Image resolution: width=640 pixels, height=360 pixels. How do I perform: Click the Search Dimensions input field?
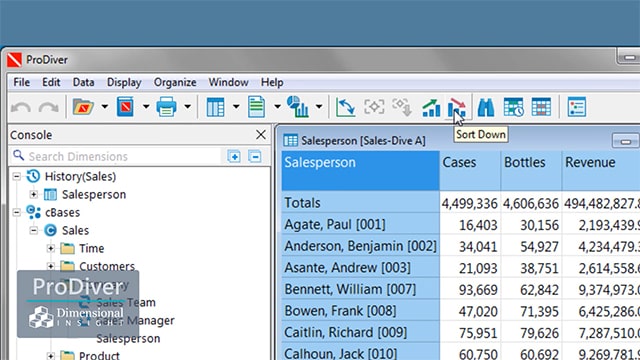click(x=116, y=156)
